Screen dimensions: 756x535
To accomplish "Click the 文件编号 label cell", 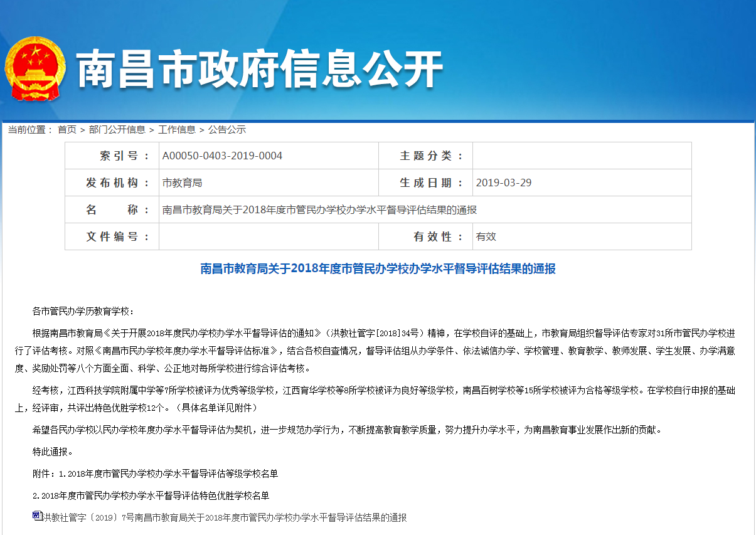I will coord(112,236).
